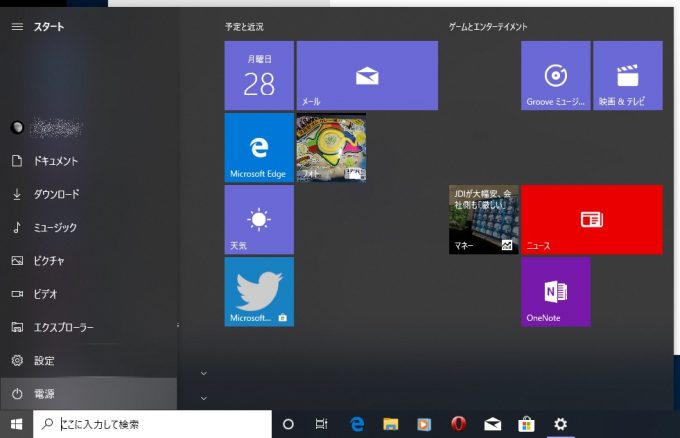
Task: Open the 天気 weather tile
Action: tap(259, 220)
